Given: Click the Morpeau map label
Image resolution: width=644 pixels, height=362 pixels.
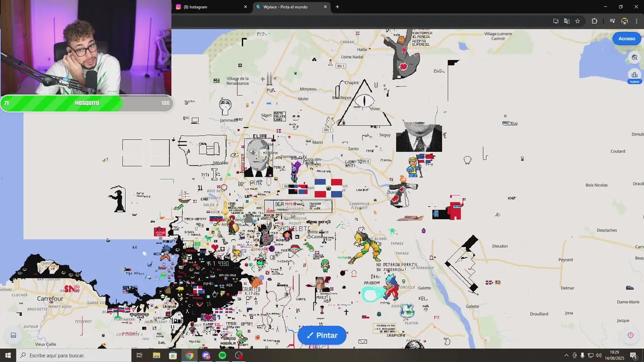Looking at the screenshot, I should pyautogui.click(x=308, y=89).
